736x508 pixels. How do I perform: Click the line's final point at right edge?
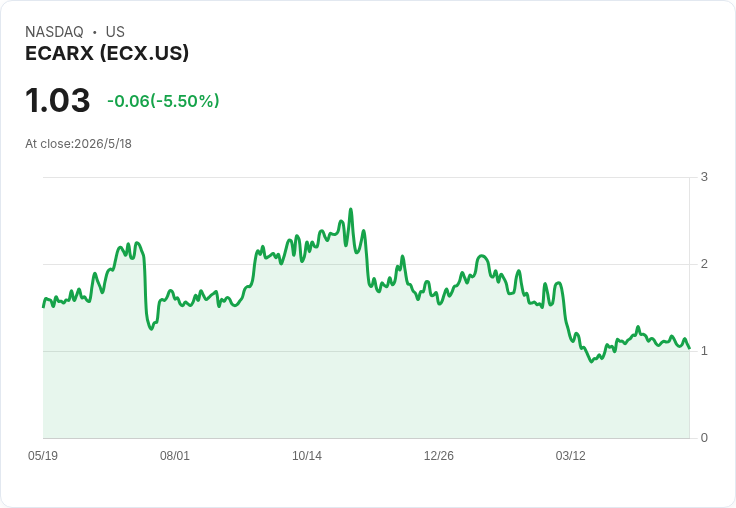[689, 348]
